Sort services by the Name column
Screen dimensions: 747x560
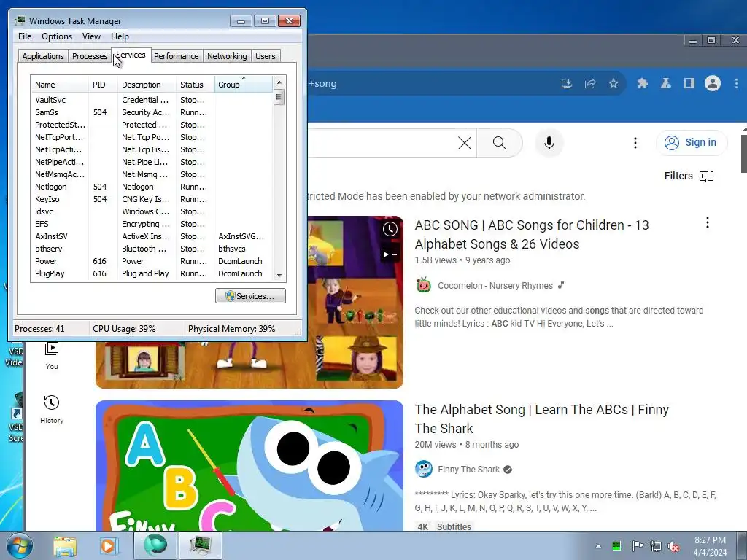(x=60, y=85)
